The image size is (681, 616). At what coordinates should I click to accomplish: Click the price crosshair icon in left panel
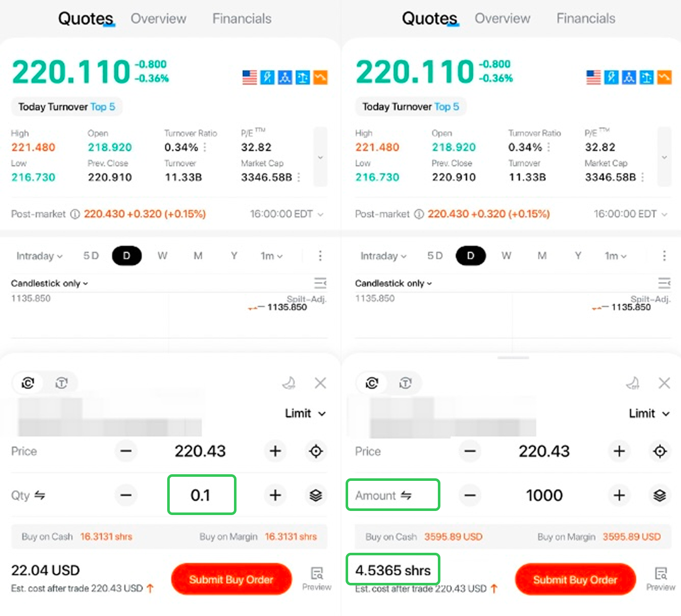click(x=316, y=451)
